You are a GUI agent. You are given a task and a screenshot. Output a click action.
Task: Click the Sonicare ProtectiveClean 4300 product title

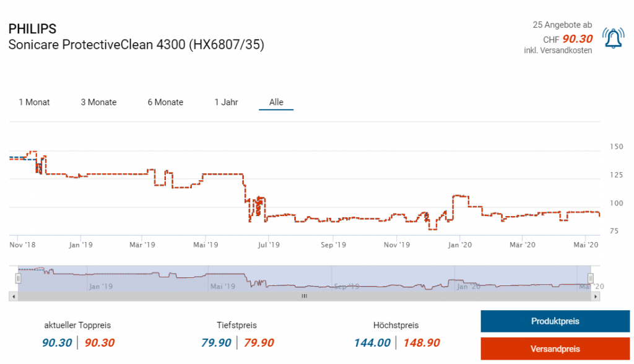136,45
